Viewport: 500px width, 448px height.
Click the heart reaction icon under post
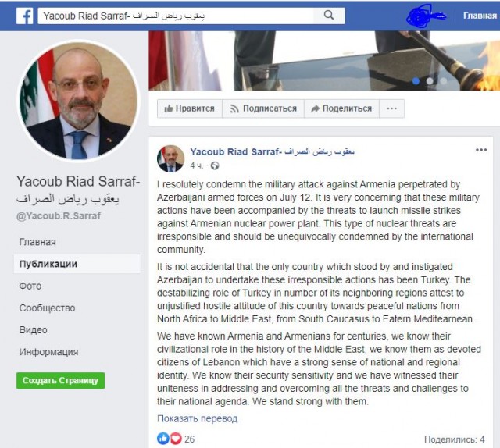pyautogui.click(x=175, y=439)
